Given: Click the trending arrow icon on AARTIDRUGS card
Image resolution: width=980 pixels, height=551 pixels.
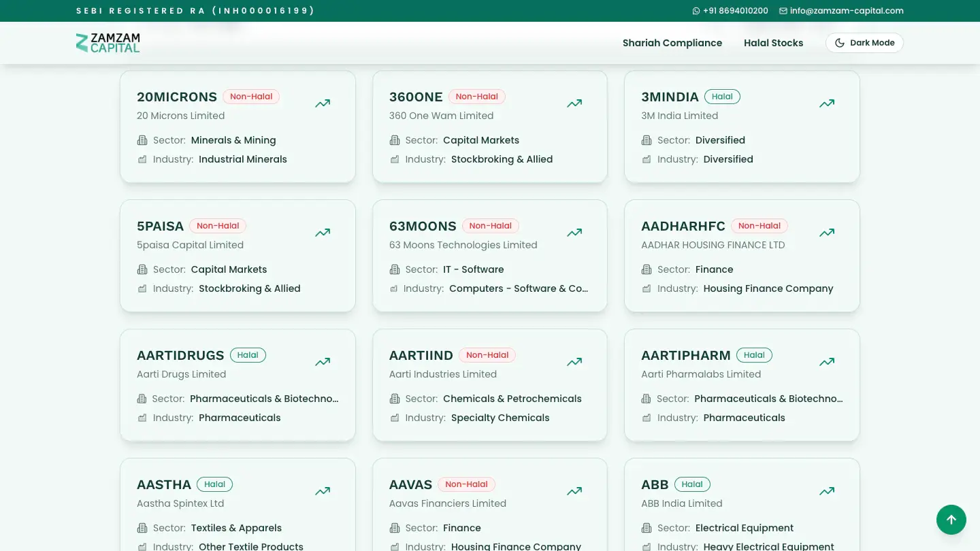Looking at the screenshot, I should coord(323,362).
